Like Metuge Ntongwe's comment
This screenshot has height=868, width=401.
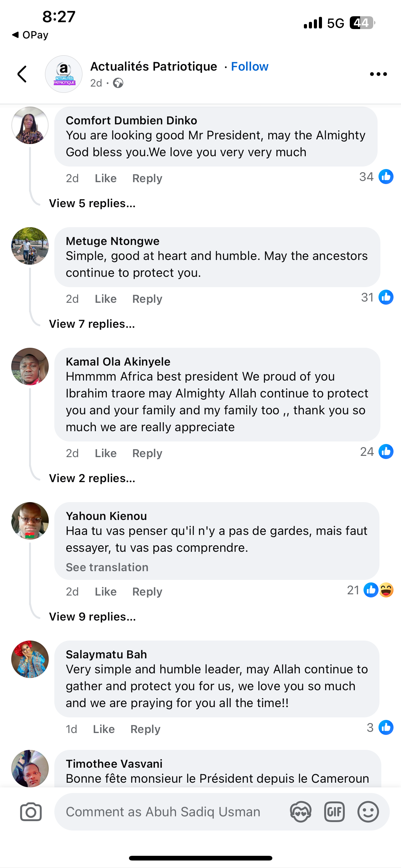click(x=105, y=299)
